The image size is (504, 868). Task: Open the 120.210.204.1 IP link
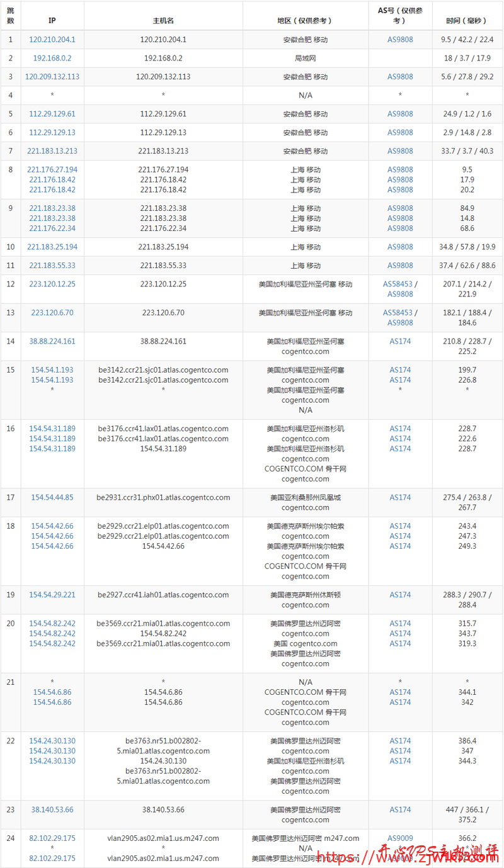click(52, 40)
